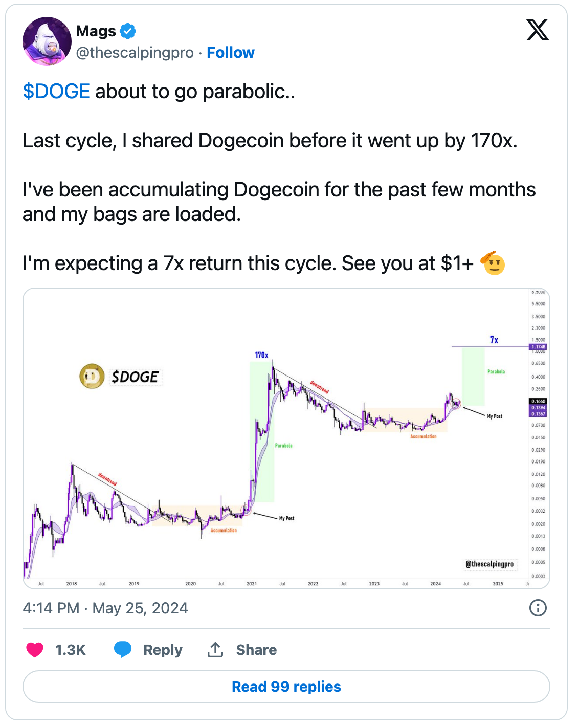Open the info icon beside the timestamp
This screenshot has height=728, width=579.
tap(538, 608)
